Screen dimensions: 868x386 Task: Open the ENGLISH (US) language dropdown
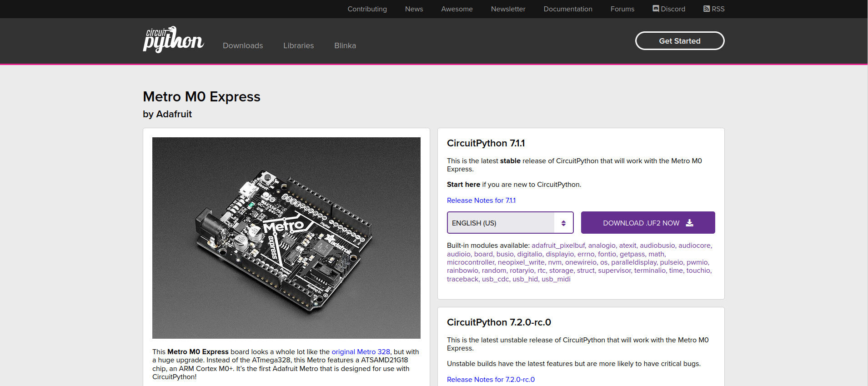tap(510, 223)
